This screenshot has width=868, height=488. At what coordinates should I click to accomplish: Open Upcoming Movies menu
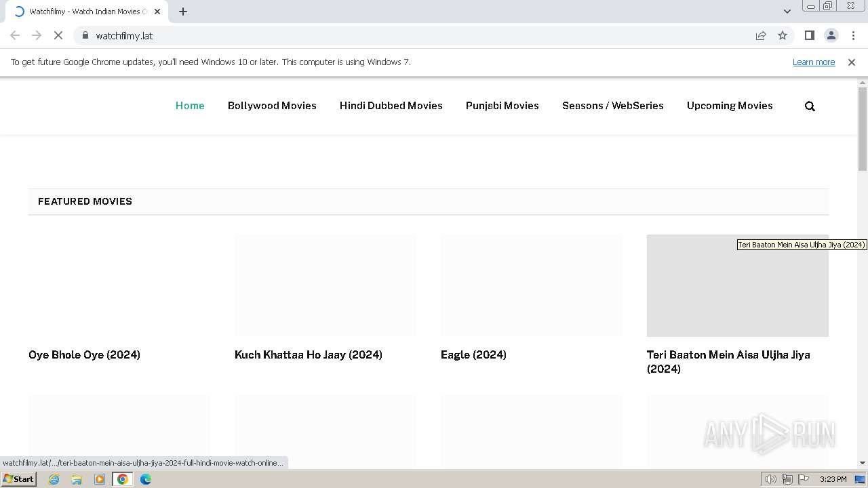coord(730,106)
